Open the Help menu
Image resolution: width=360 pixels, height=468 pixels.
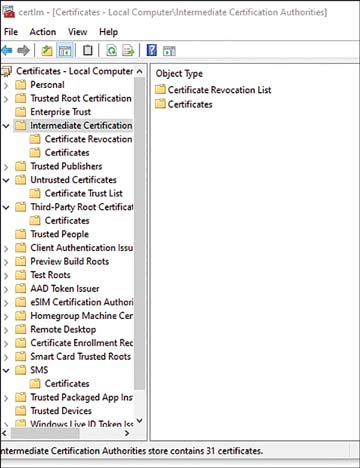tap(109, 32)
